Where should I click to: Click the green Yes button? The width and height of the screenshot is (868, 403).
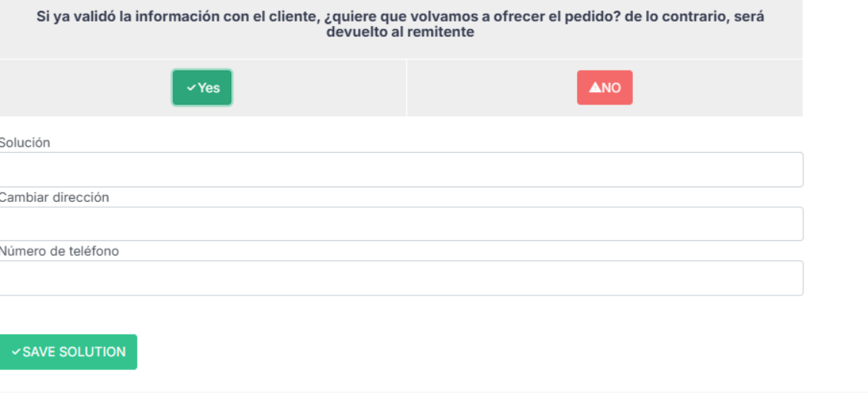click(x=202, y=88)
